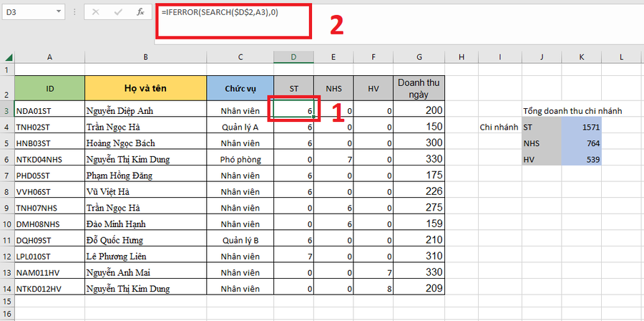The image size is (644, 321).
Task: Click the 'Họ và tên' header cell
Action: point(146,88)
